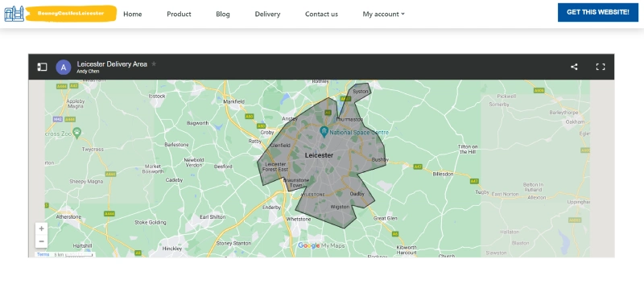Screen dimensions: 644x292
Task: Click the GET THIS WEBSITE! button
Action: pyautogui.click(x=598, y=12)
